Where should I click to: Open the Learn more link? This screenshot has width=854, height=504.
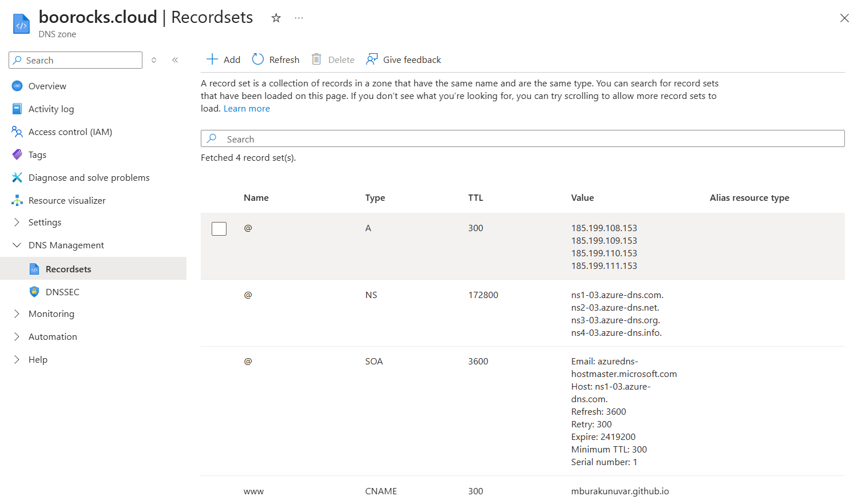pyautogui.click(x=247, y=109)
